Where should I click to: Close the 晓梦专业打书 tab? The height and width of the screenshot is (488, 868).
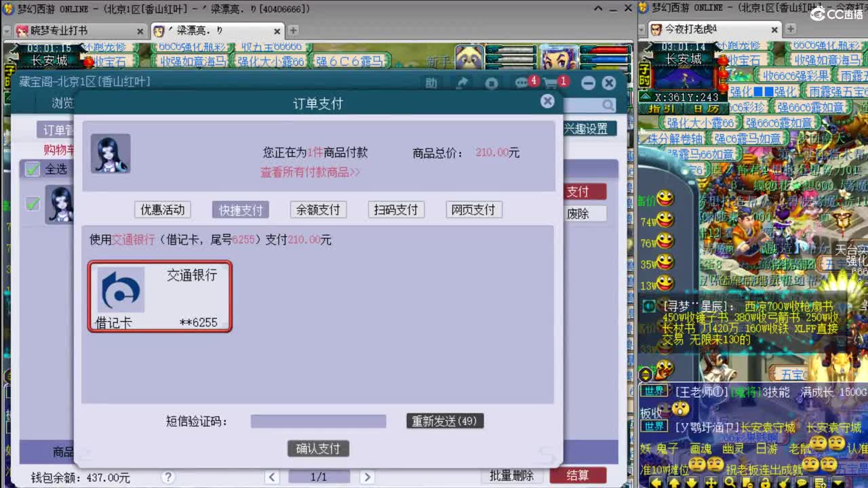pyautogui.click(x=140, y=31)
